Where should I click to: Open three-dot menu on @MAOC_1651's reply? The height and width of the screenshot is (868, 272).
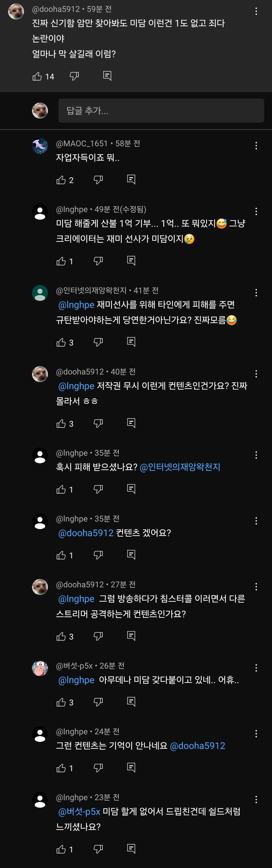256,146
